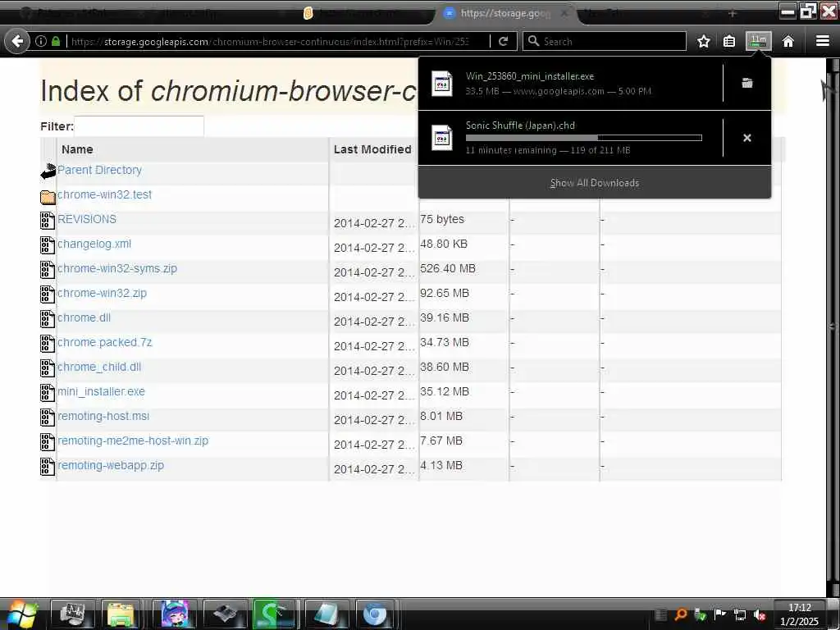840x630 pixels.
Task: Go back using the browser Back arrow
Action: 17,41
